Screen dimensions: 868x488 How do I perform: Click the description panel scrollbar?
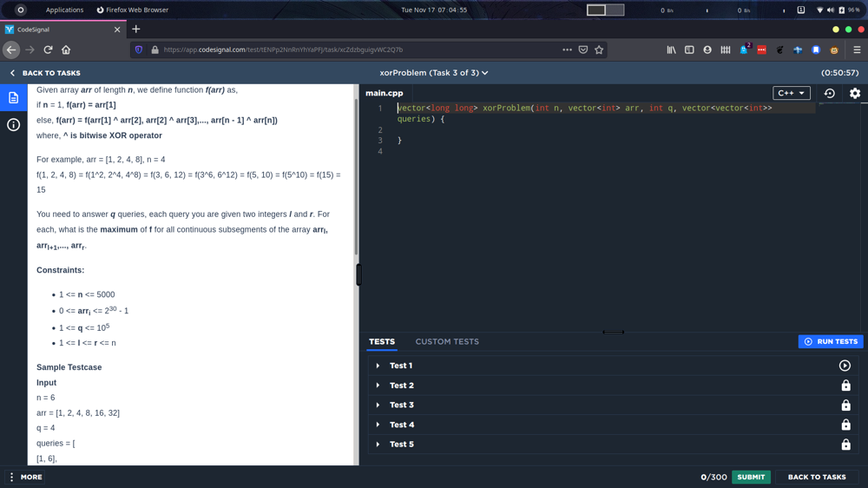(355, 174)
